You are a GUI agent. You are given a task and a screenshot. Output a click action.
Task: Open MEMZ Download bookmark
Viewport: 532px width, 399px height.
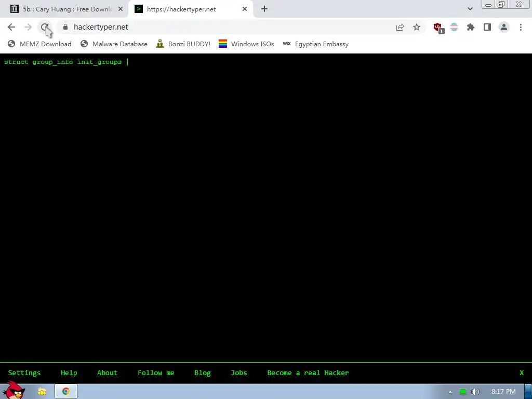(39, 44)
